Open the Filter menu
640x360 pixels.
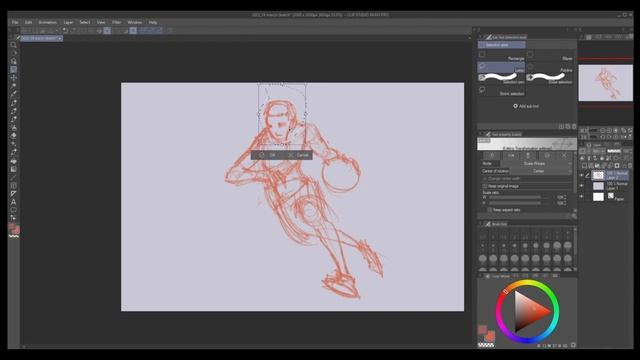(x=116, y=22)
